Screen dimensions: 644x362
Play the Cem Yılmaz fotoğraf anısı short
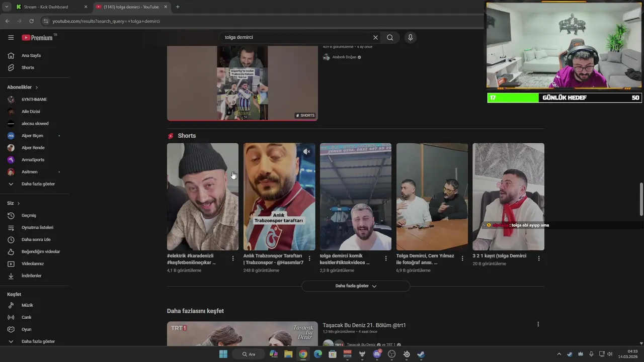pyautogui.click(x=432, y=197)
